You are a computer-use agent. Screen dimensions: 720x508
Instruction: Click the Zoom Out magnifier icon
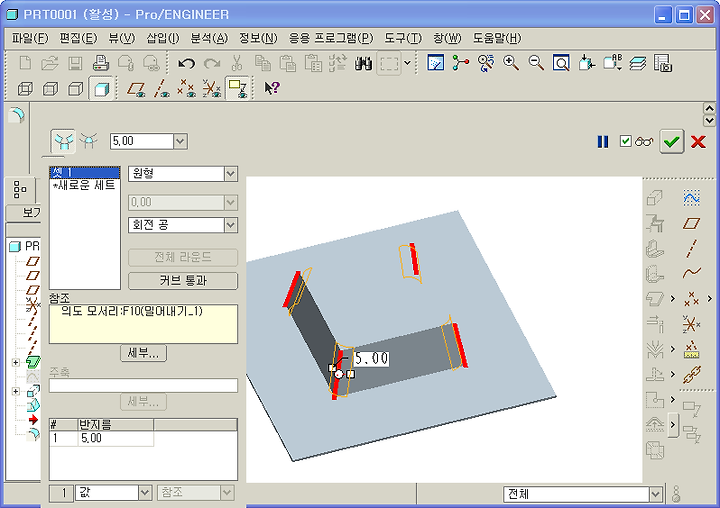(536, 63)
